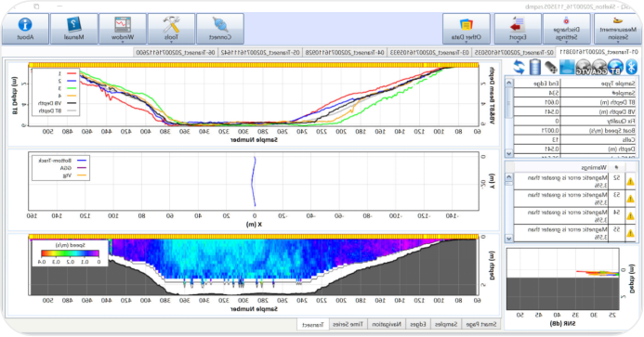Viewport: 644px width, 337px height.
Task: Click the blue water depth icon
Action: [567, 67]
